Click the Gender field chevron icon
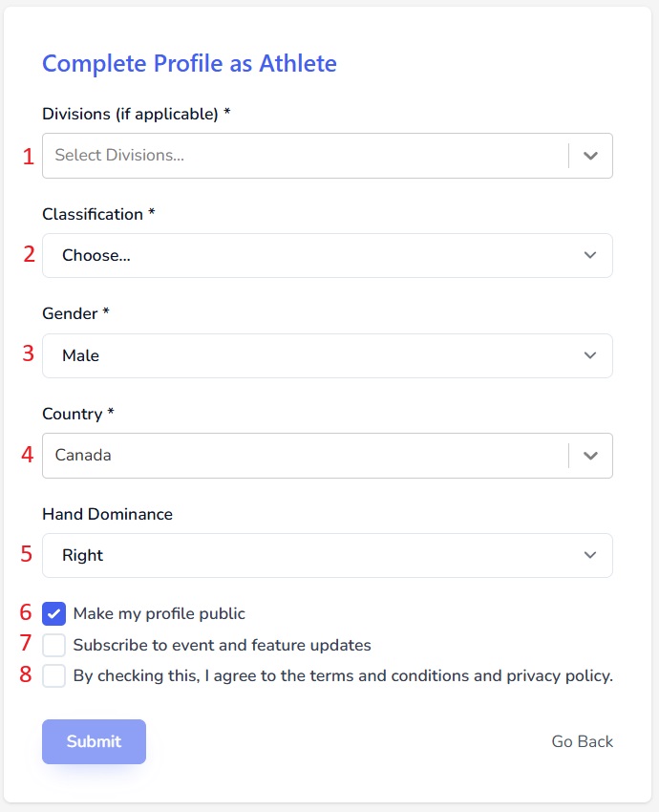The height and width of the screenshot is (812, 659). [590, 355]
